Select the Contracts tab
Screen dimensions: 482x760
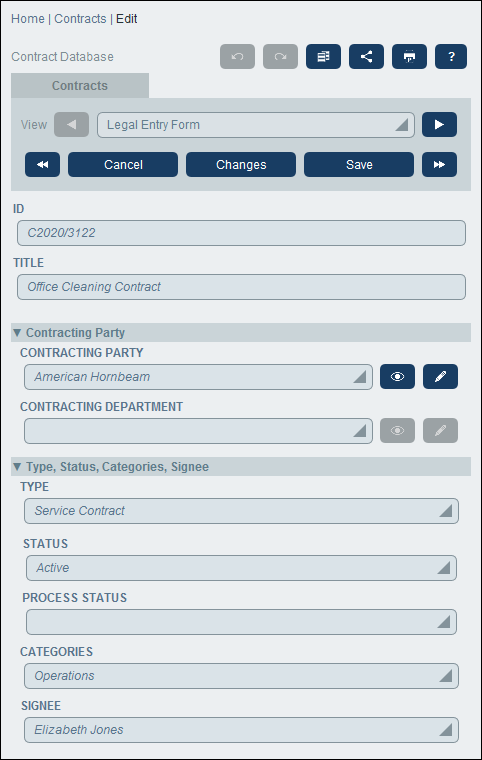[80, 86]
